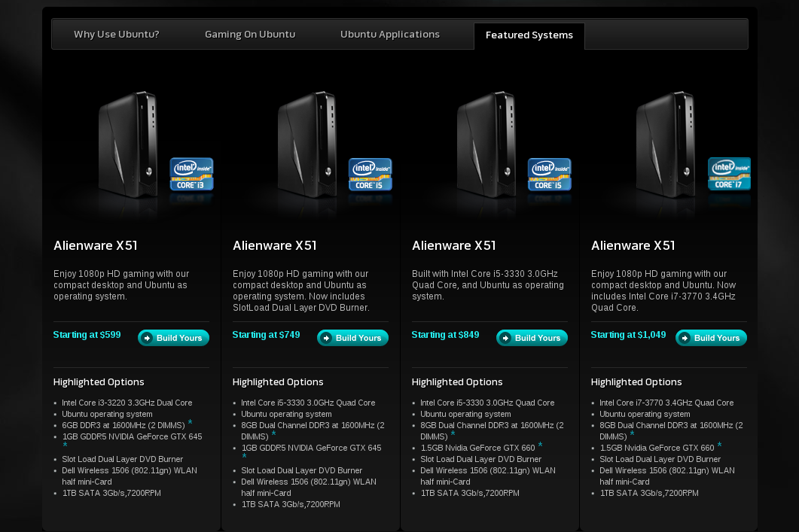Open the Ubuntu Applications tab

click(390, 35)
